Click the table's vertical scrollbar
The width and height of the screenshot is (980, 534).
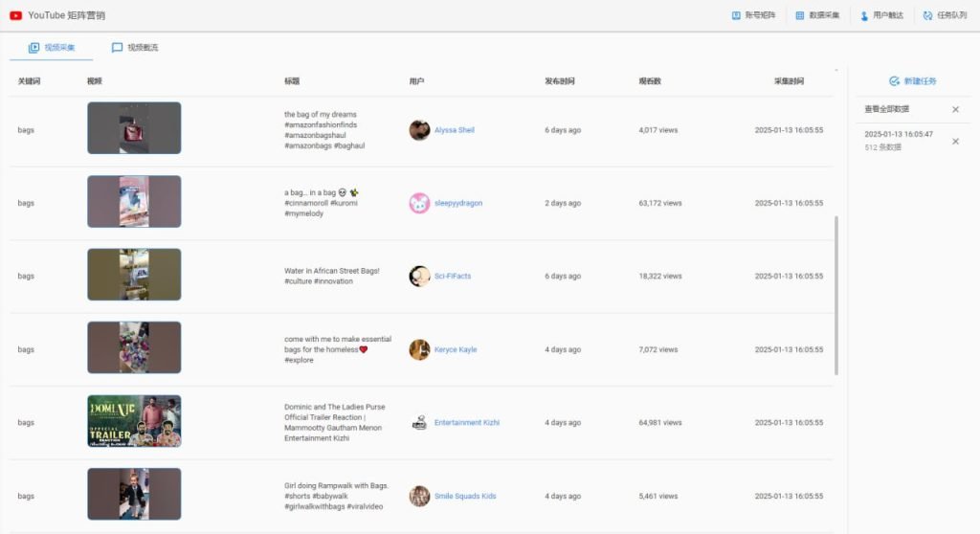point(836,295)
